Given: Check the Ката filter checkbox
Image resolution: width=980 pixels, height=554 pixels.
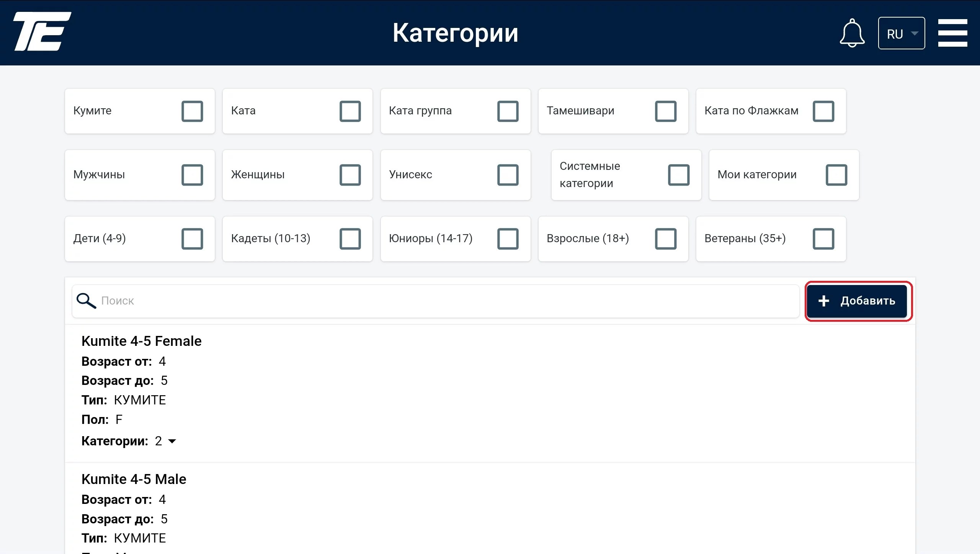Looking at the screenshot, I should point(350,111).
